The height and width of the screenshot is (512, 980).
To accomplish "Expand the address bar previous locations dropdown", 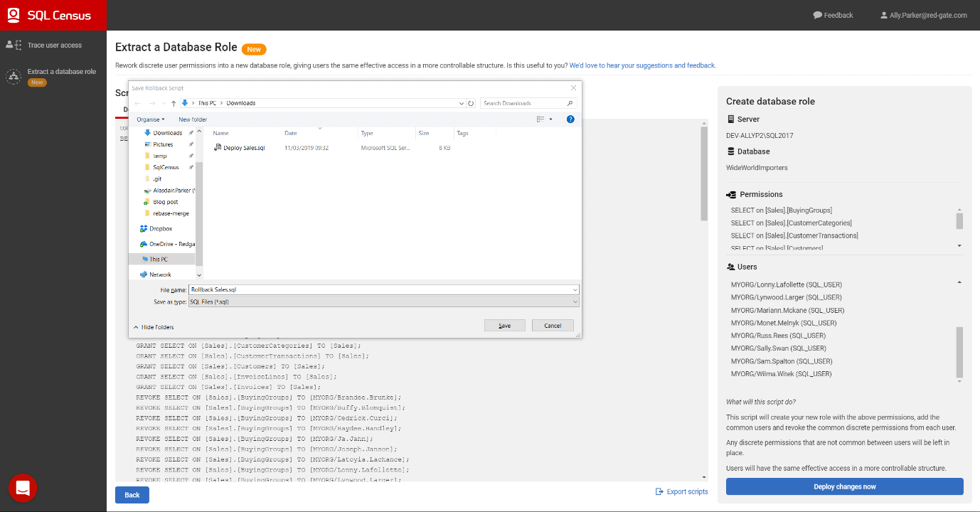I will [x=462, y=103].
